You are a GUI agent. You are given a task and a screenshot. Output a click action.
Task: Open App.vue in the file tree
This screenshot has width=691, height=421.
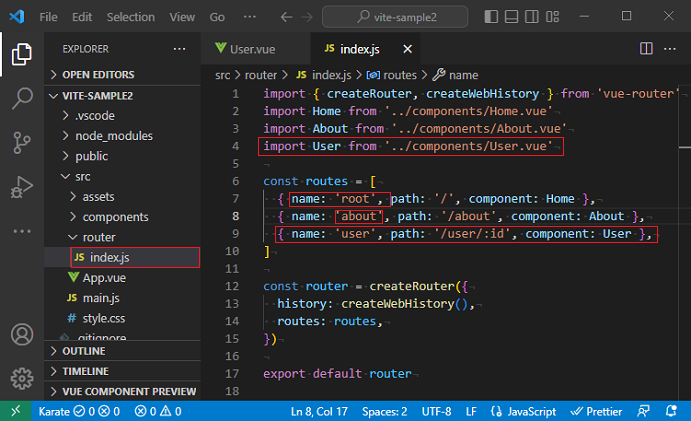click(x=123, y=278)
